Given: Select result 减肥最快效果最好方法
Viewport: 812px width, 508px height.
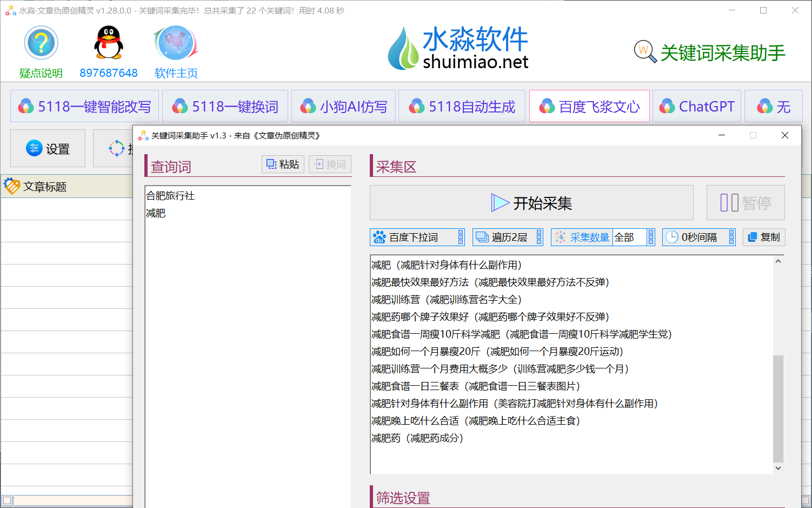Looking at the screenshot, I should click(x=490, y=282).
